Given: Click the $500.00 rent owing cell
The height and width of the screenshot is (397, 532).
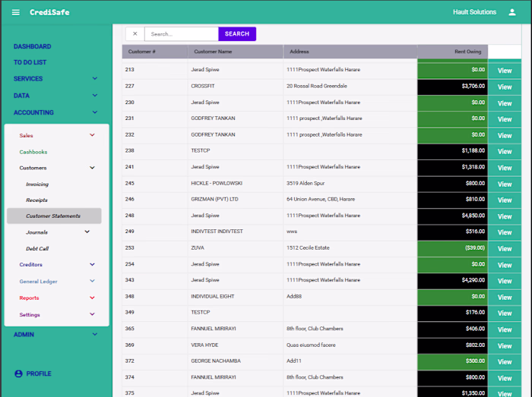Looking at the screenshot, I should (453, 361).
